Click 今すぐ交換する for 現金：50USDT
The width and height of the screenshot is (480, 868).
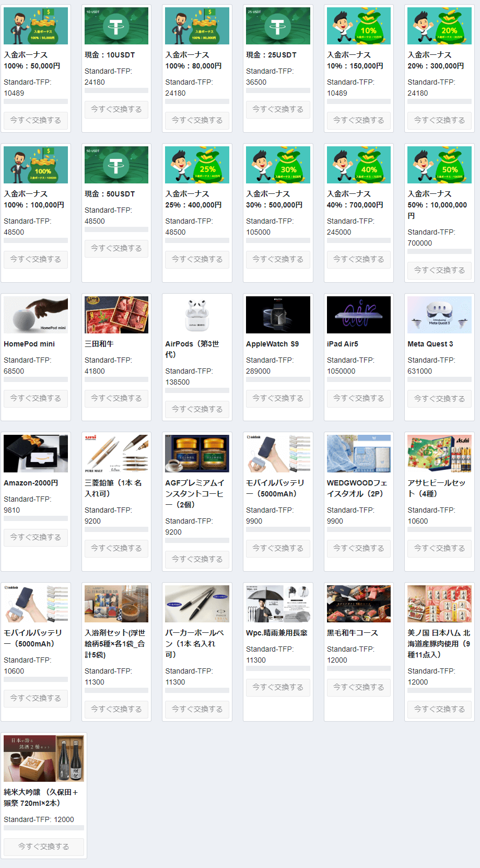pos(116,248)
